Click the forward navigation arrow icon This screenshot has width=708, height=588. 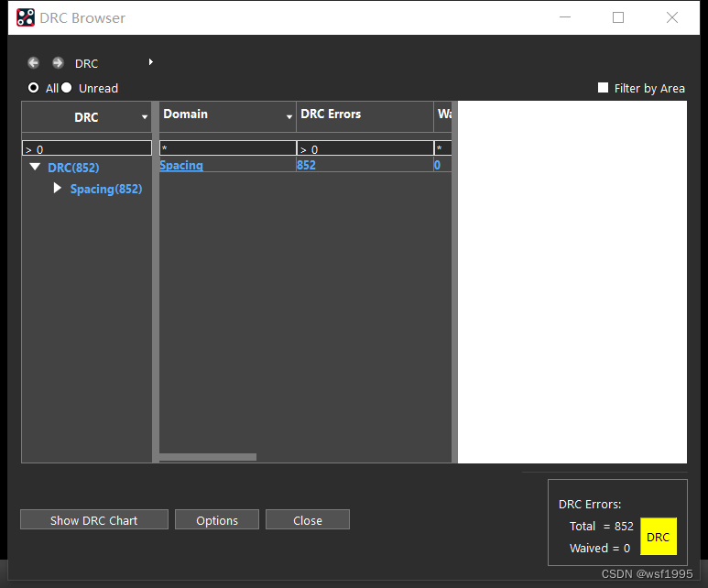click(58, 63)
